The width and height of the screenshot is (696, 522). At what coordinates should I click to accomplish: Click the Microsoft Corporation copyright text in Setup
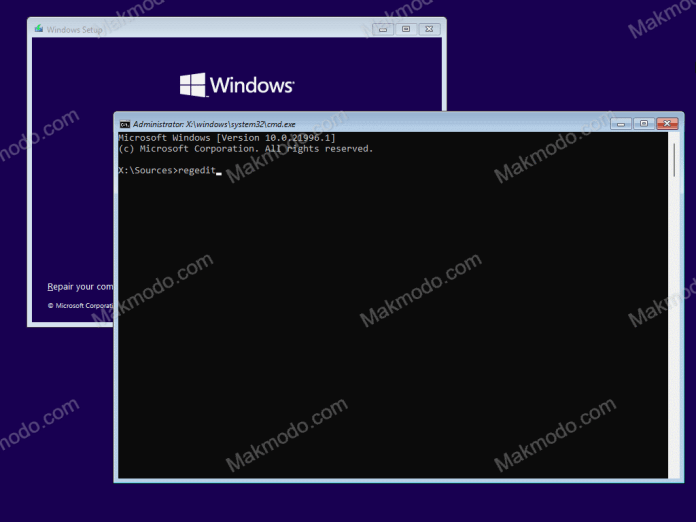80,305
